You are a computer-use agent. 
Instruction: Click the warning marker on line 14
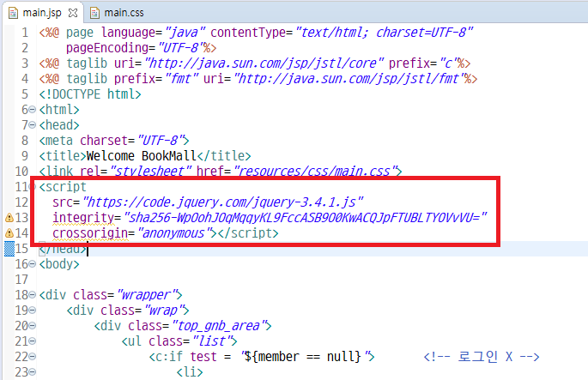point(9,233)
